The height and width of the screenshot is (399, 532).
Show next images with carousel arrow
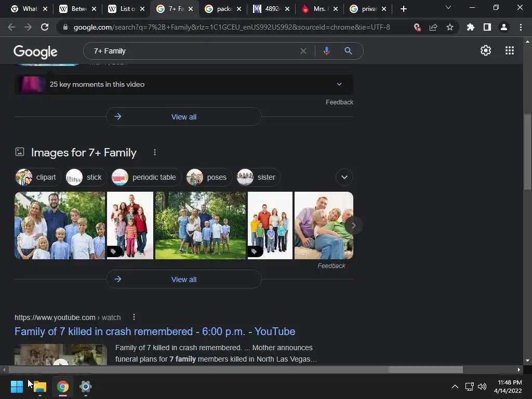click(353, 225)
